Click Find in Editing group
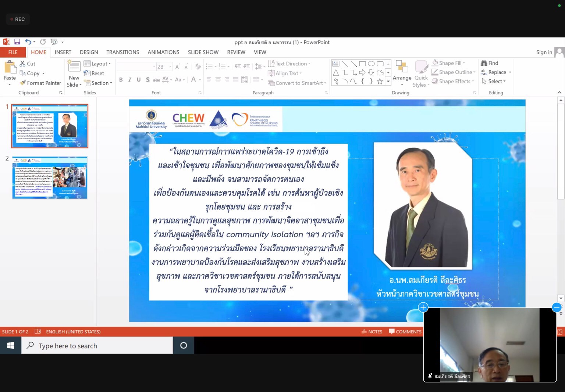The width and height of the screenshot is (565, 392). click(490, 63)
